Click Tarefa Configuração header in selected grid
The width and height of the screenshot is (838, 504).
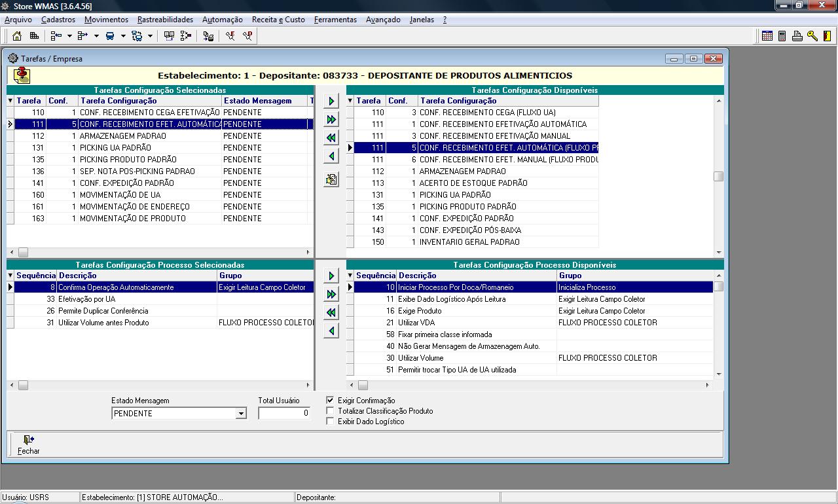pos(150,101)
